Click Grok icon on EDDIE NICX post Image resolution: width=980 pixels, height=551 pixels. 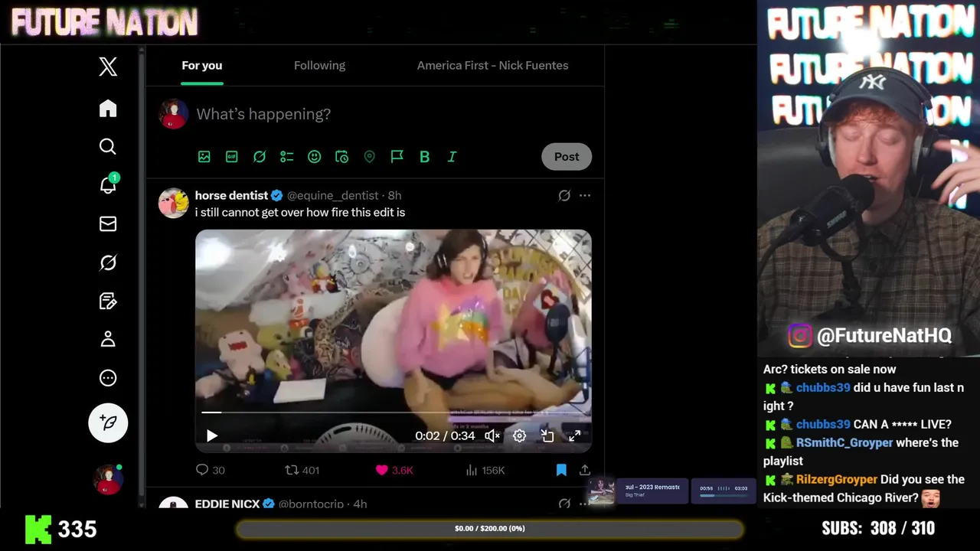point(564,504)
